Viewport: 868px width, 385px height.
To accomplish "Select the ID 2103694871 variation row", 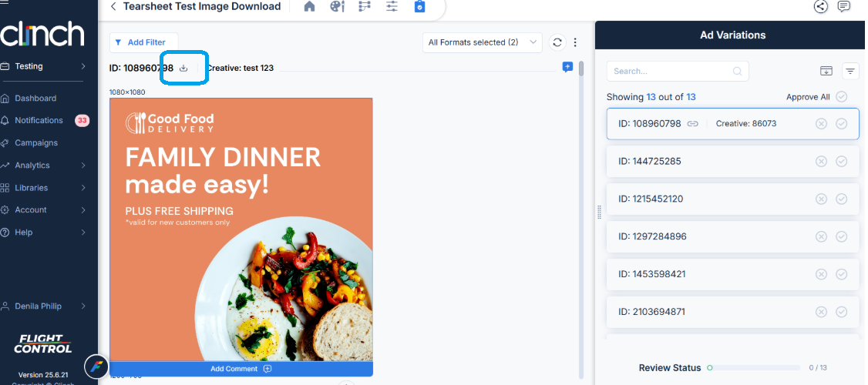I will (x=732, y=312).
